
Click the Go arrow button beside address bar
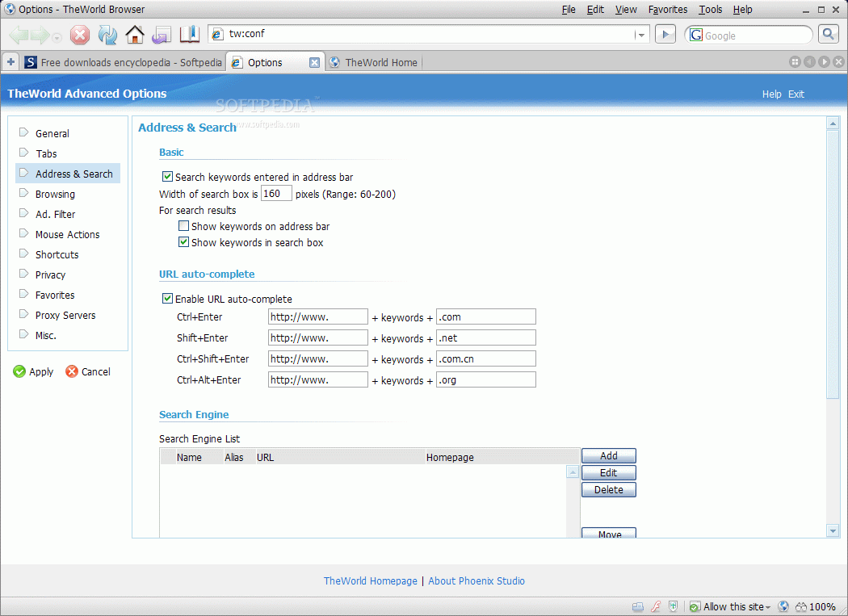click(665, 35)
